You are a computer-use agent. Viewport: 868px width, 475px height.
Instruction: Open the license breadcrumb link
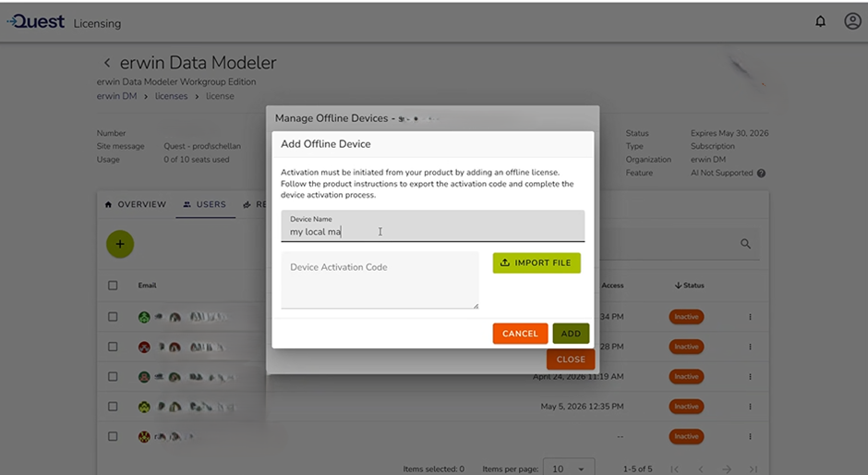point(221,96)
